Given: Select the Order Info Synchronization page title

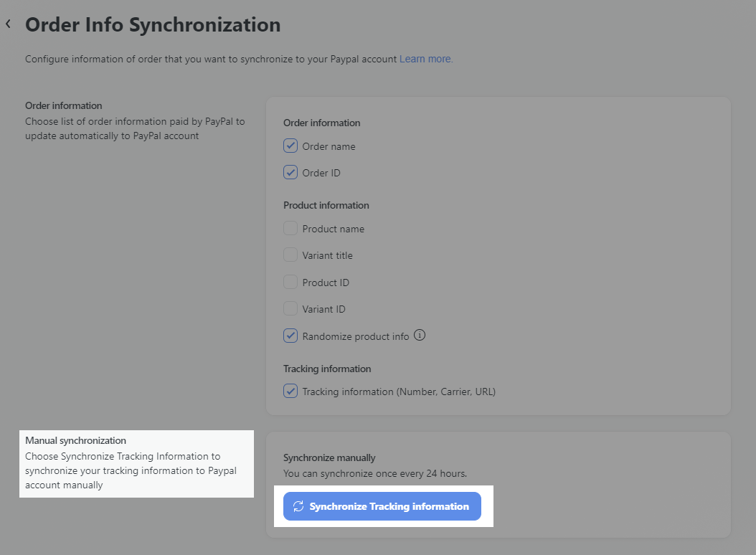Looking at the screenshot, I should pos(153,24).
